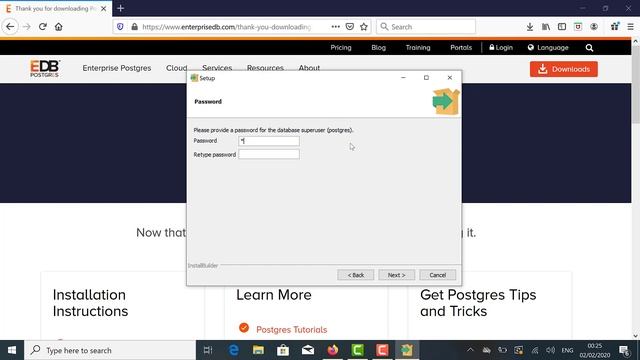The width and height of the screenshot is (640, 360).
Task: Open a new browser tab
Action: coord(120,8)
